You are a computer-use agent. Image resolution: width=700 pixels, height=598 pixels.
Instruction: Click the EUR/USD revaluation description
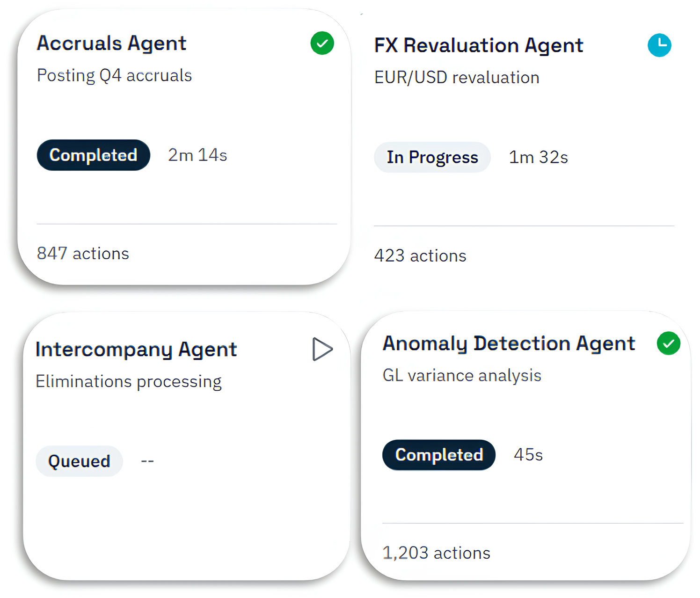coord(457,78)
